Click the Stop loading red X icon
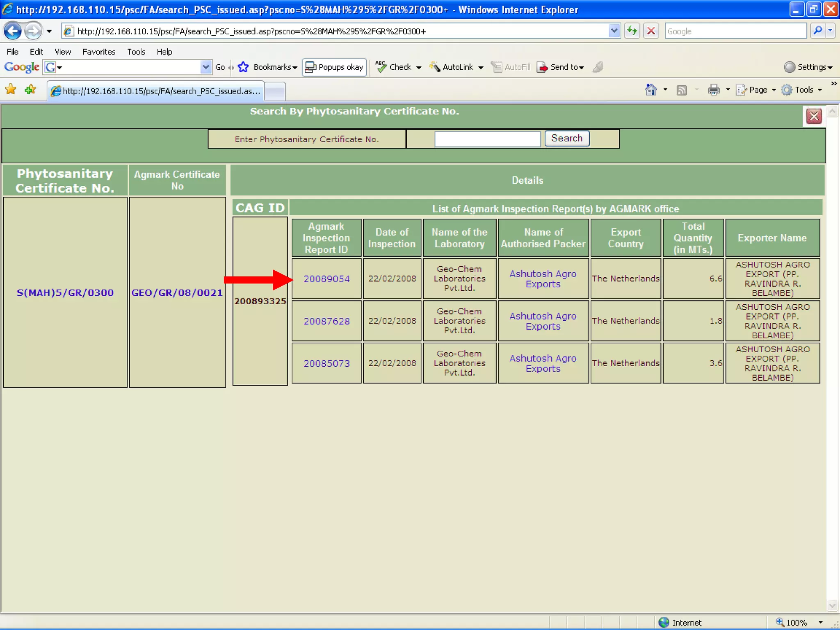The height and width of the screenshot is (630, 840). (x=651, y=31)
